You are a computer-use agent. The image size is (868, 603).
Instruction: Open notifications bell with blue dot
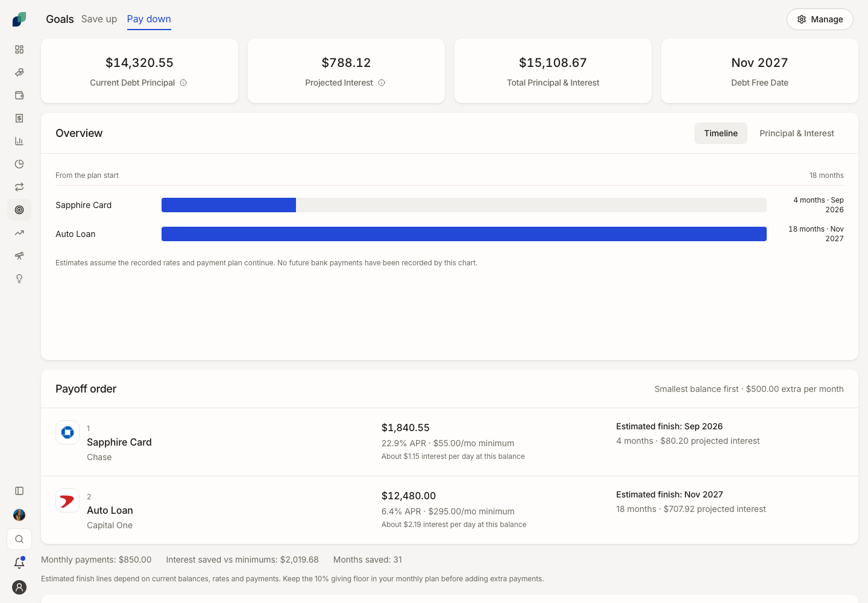pos(19,563)
